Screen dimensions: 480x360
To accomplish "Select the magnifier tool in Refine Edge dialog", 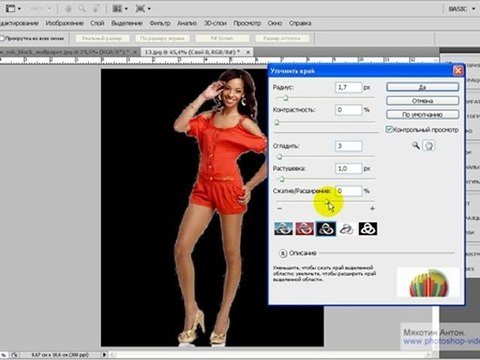I will [416, 145].
